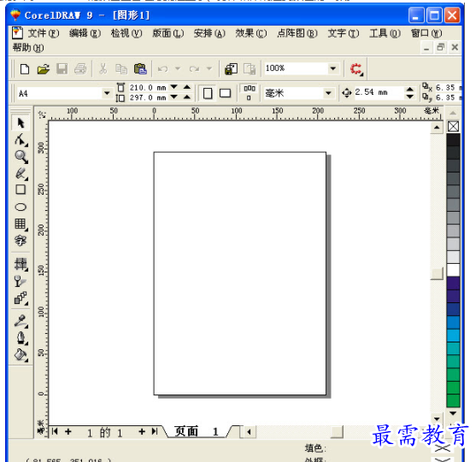Open the 检视(V) menu
Screen dimensions: 476x462
tap(126, 33)
